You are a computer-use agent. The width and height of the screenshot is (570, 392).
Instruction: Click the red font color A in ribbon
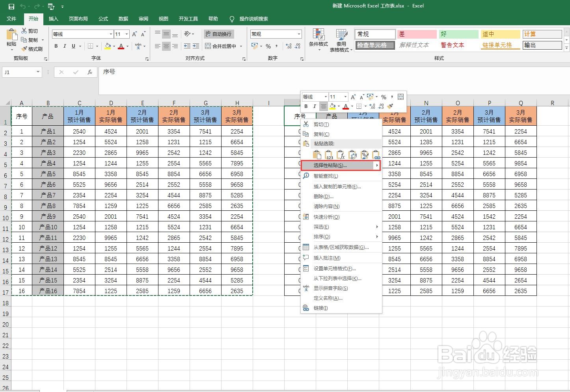point(121,46)
